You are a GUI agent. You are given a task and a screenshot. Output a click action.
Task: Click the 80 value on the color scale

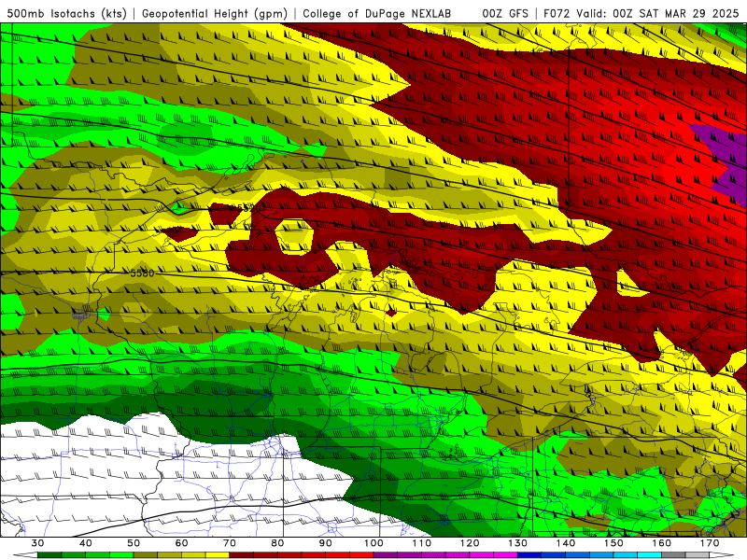[277, 543]
